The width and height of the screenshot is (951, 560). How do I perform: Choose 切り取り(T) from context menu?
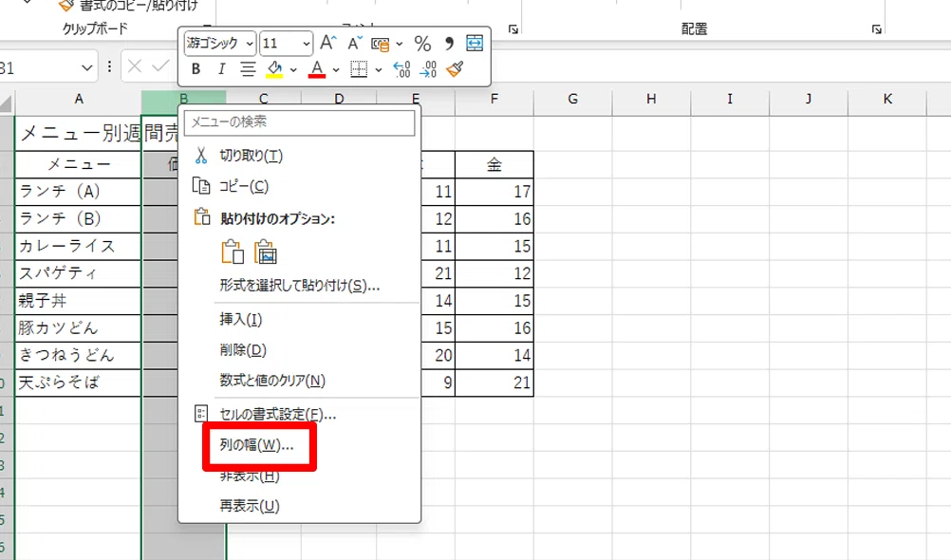click(x=300, y=156)
